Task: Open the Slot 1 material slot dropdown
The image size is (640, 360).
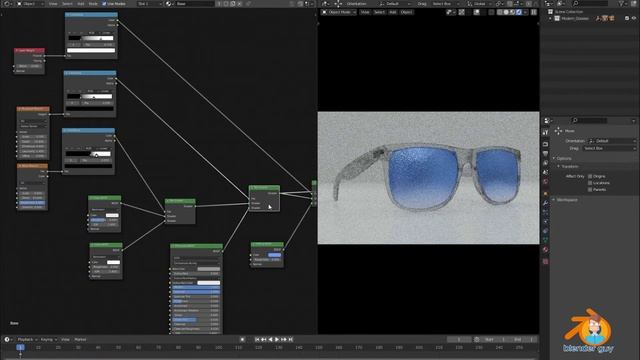Action: [x=149, y=4]
